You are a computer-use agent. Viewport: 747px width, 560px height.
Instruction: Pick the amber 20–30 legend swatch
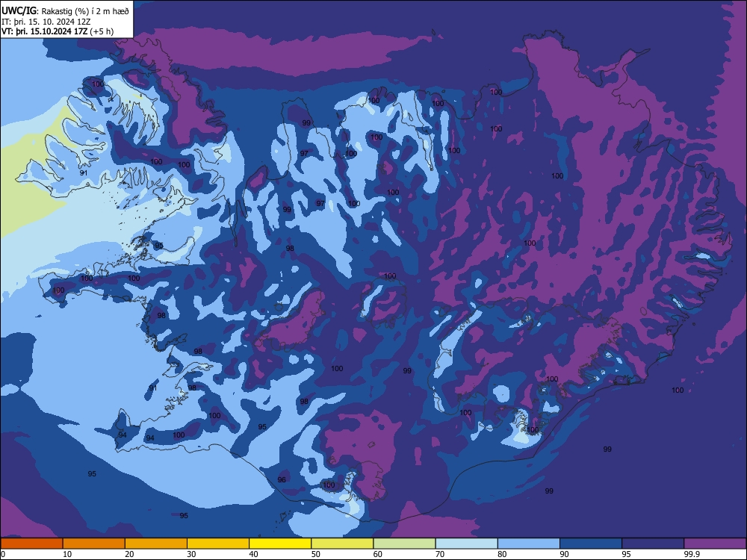[x=156, y=544]
